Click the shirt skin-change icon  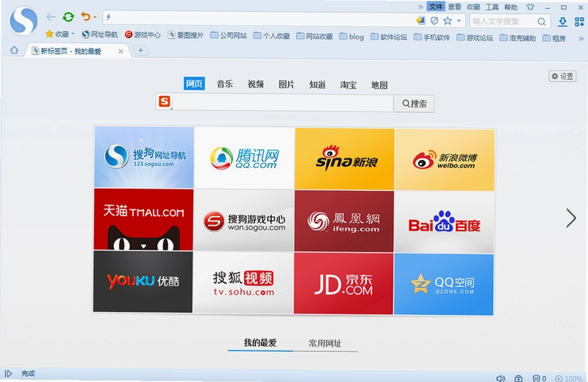pos(530,7)
